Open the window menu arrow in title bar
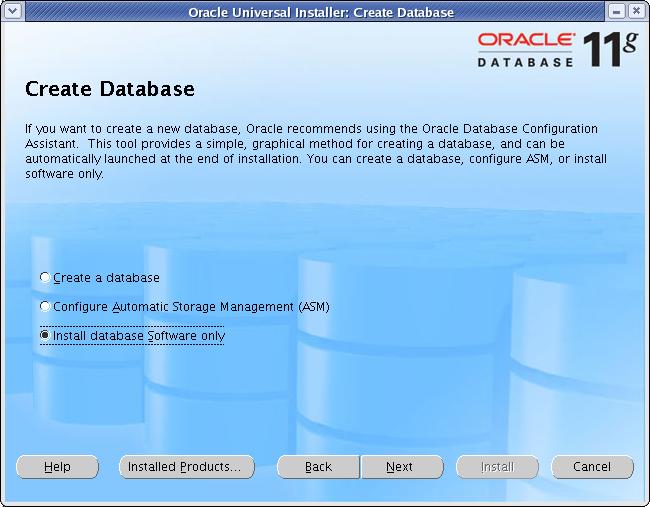650x507 pixels. coord(12,11)
